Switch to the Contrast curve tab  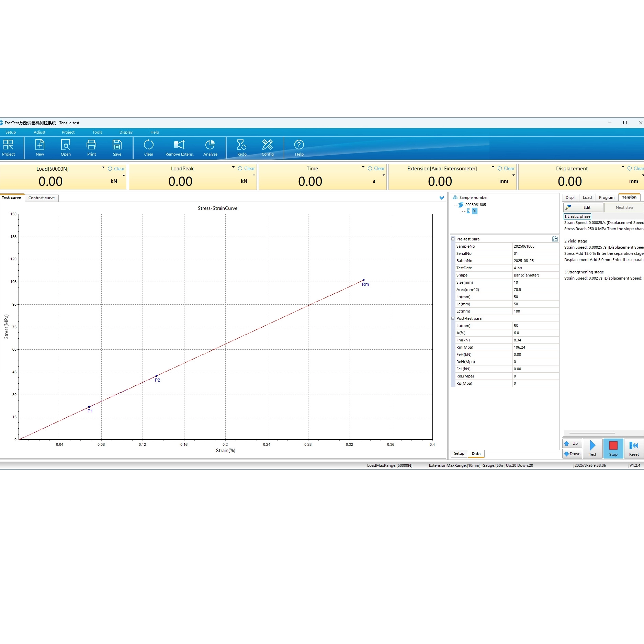[x=42, y=198]
